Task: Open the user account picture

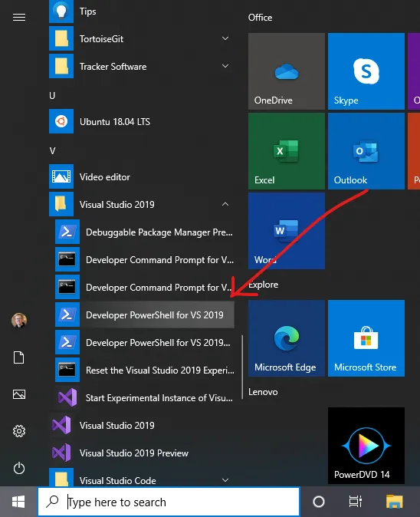Action: [19, 320]
